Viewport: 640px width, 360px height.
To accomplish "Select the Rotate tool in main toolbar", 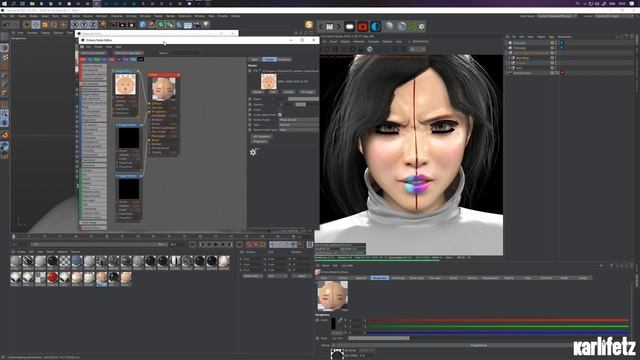I will 54,25.
